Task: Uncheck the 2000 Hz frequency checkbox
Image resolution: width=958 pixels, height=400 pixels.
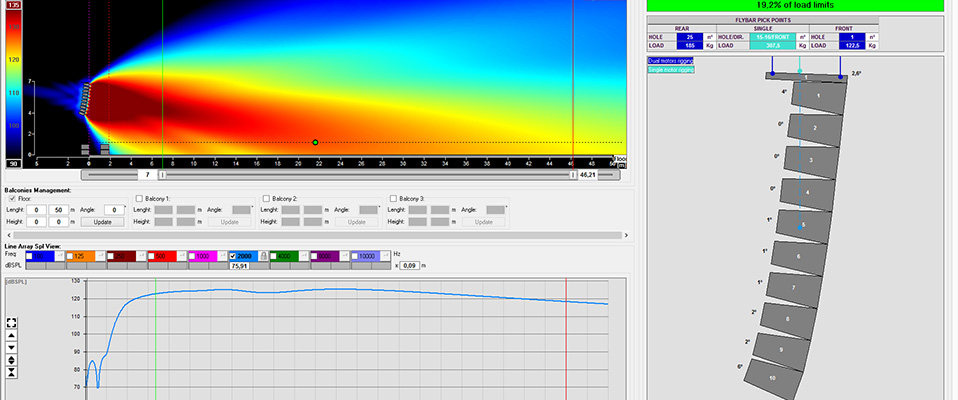Action: click(x=233, y=256)
